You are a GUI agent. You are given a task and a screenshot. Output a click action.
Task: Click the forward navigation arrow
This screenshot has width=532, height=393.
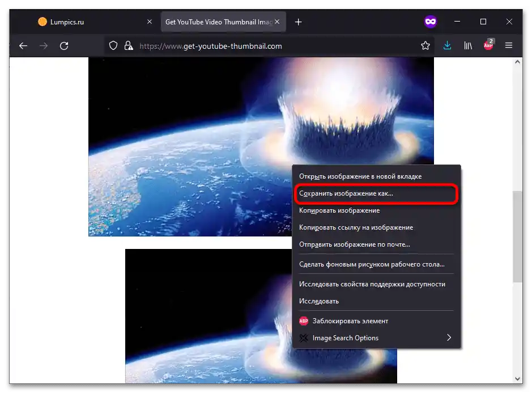44,45
